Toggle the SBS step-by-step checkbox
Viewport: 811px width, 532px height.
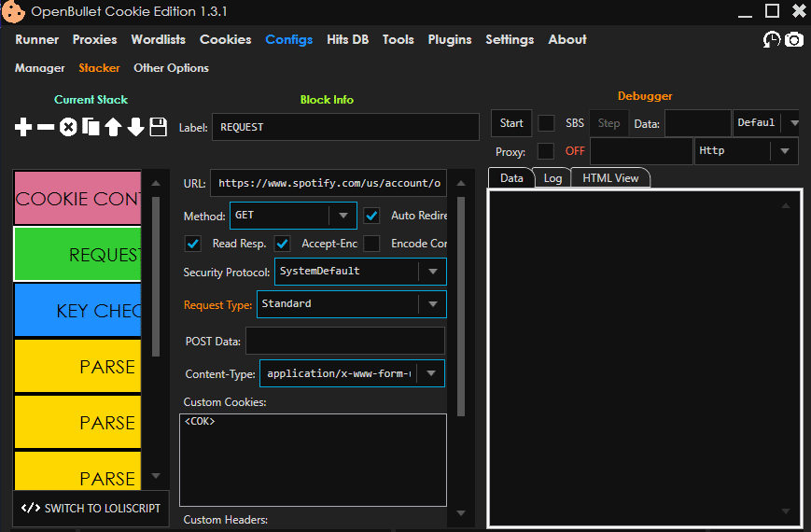pos(546,123)
